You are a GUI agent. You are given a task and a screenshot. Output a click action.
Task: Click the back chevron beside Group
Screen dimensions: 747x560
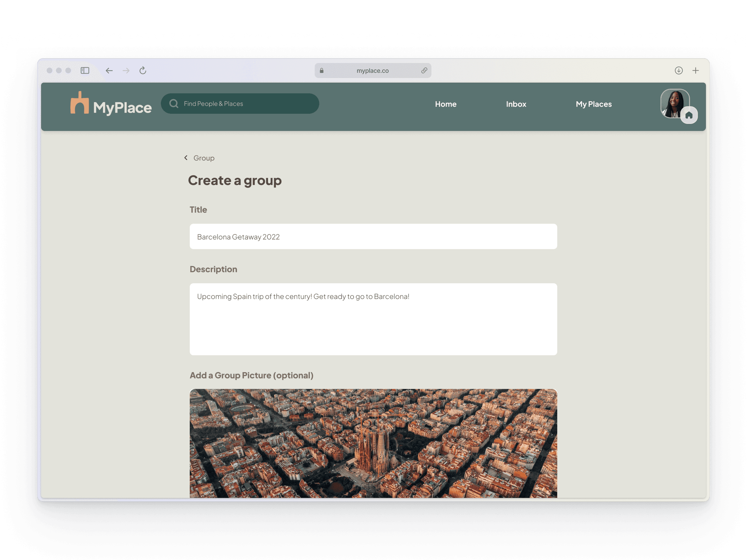186,157
